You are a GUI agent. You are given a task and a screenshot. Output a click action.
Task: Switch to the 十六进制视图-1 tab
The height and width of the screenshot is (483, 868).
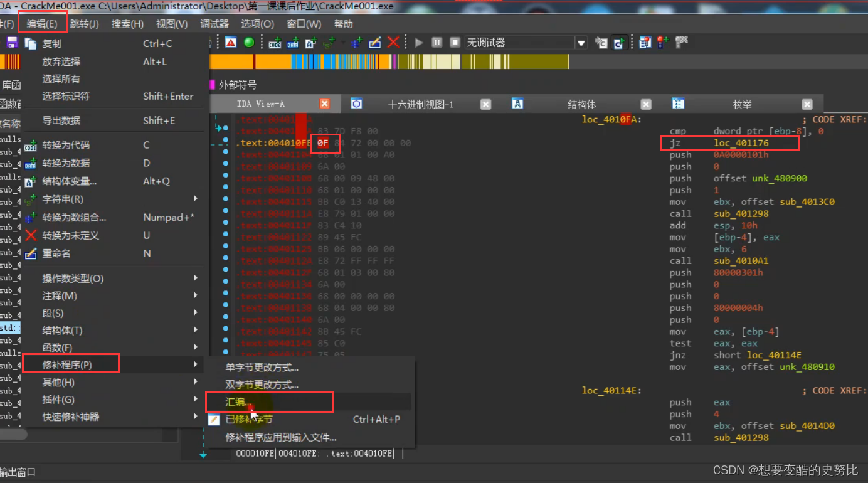[x=421, y=104]
